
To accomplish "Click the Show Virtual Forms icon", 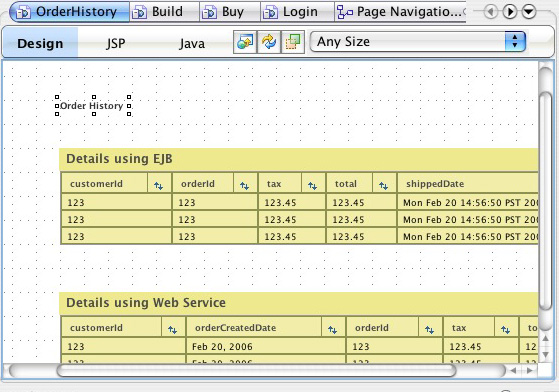I will (293, 42).
